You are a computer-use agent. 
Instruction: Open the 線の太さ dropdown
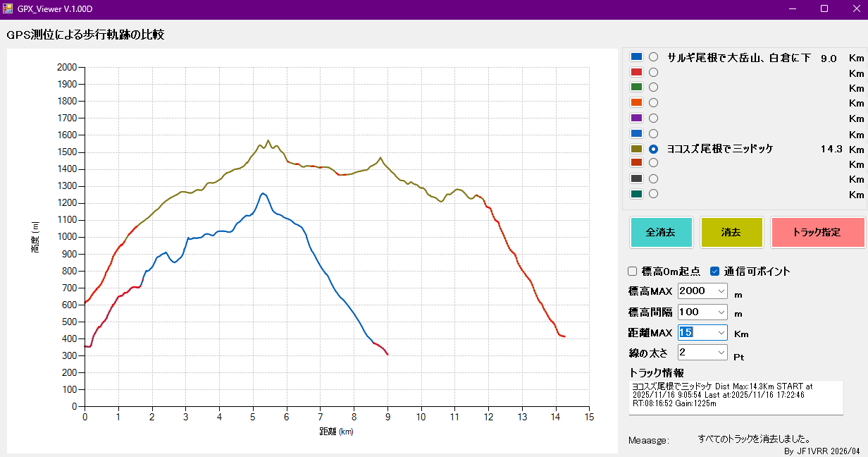pyautogui.click(x=721, y=352)
